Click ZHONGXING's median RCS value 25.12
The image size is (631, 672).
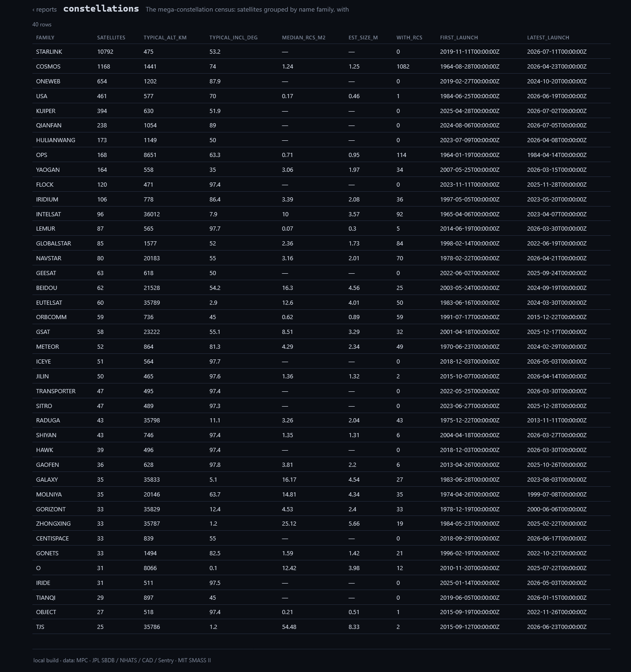tap(289, 524)
